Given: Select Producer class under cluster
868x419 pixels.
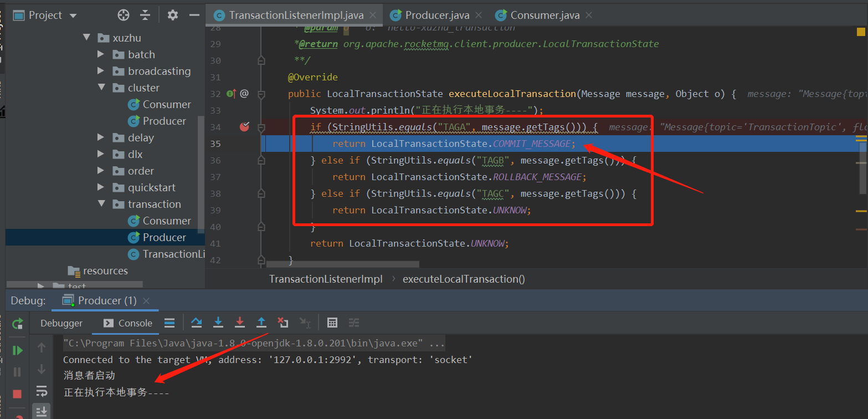Looking at the screenshot, I should pos(157,121).
